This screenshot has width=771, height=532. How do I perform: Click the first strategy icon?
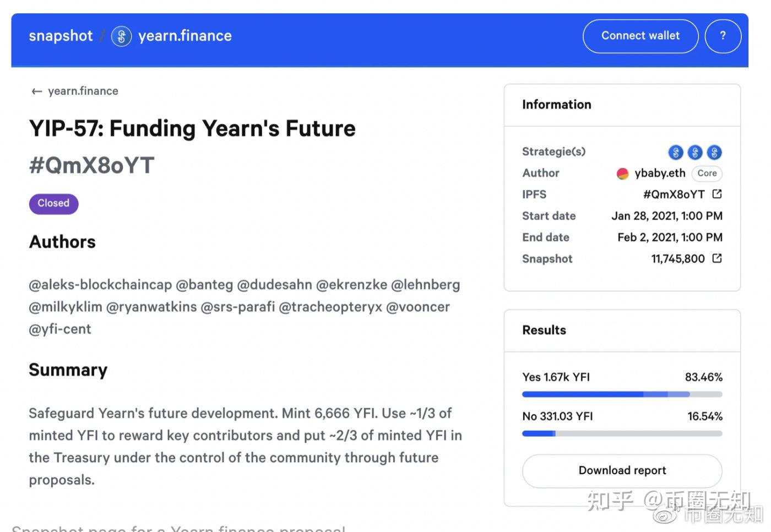tap(676, 152)
